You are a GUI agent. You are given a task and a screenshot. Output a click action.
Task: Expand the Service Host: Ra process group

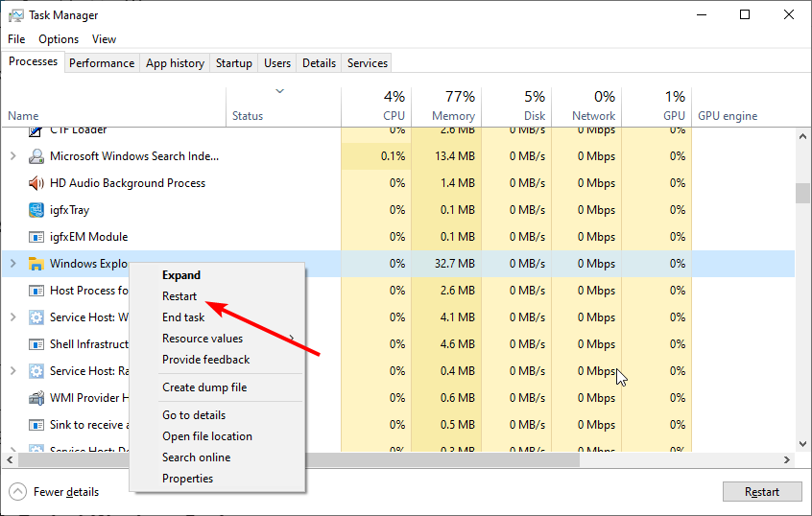click(12, 370)
